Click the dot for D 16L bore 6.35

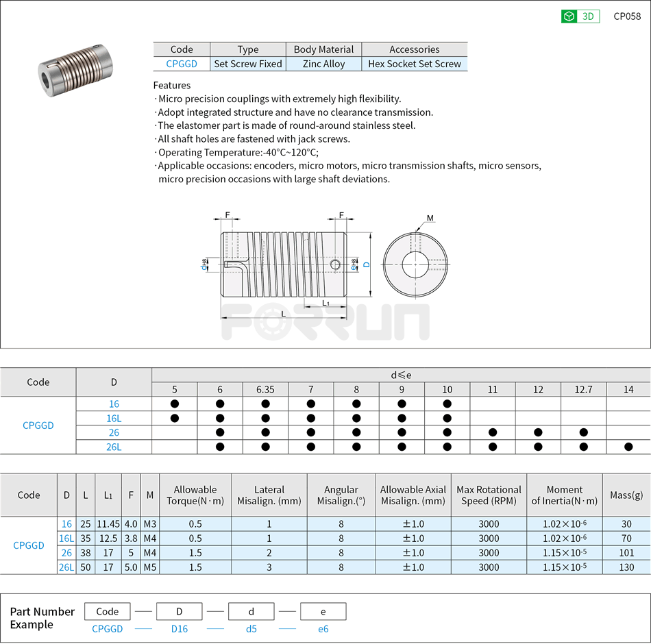[x=266, y=418]
